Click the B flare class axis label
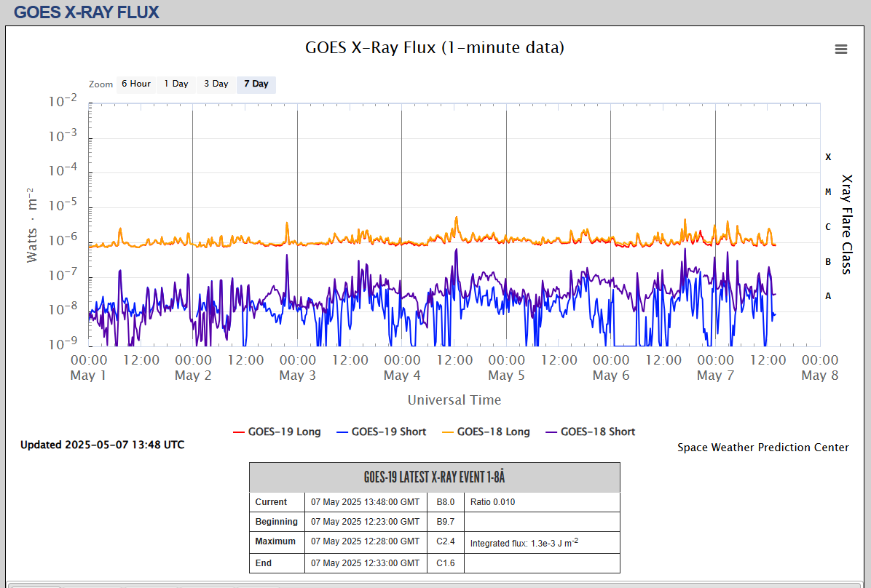Image resolution: width=871 pixels, height=588 pixels. pos(828,261)
